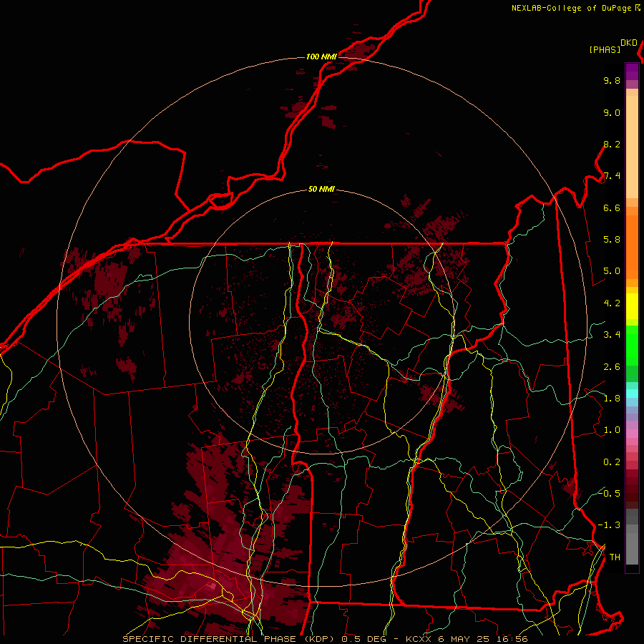The image size is (644, 644).
Task: Select the orange band on the color scale
Action: 632,247
